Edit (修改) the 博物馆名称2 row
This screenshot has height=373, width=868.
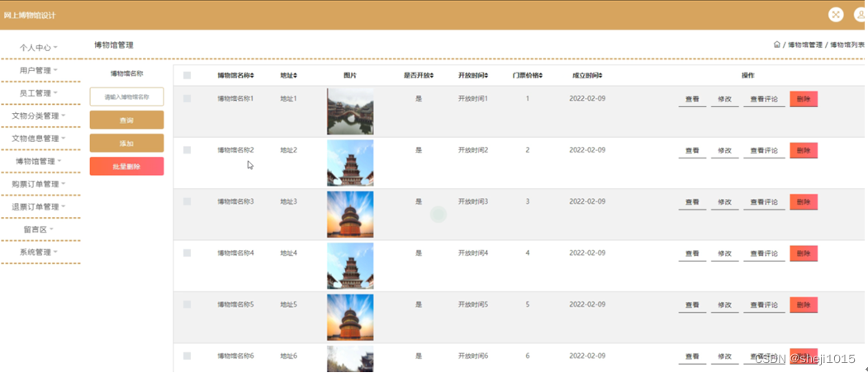(x=724, y=150)
